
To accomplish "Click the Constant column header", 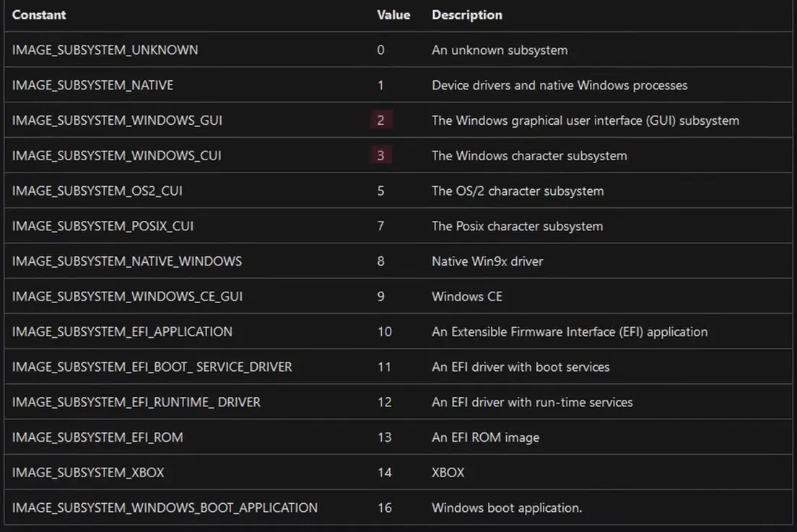I will pos(39,14).
